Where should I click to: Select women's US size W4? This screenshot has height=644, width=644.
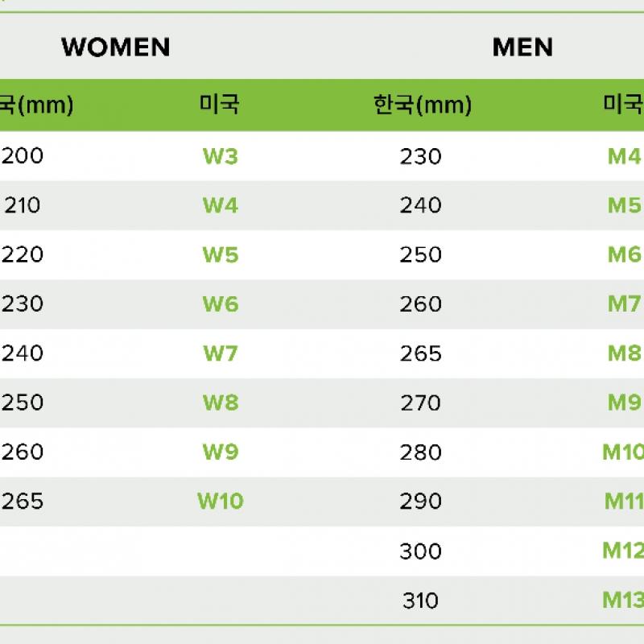click(220, 205)
